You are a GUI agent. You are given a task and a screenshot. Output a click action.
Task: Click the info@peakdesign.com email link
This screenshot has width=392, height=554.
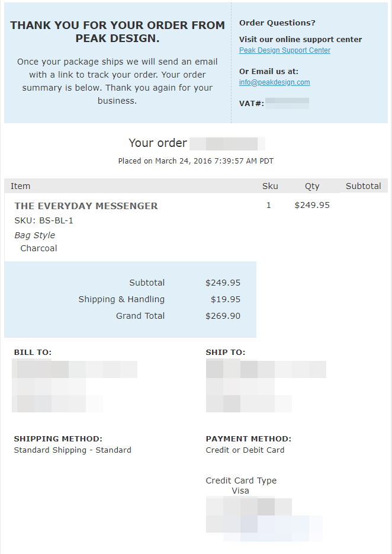coord(274,82)
